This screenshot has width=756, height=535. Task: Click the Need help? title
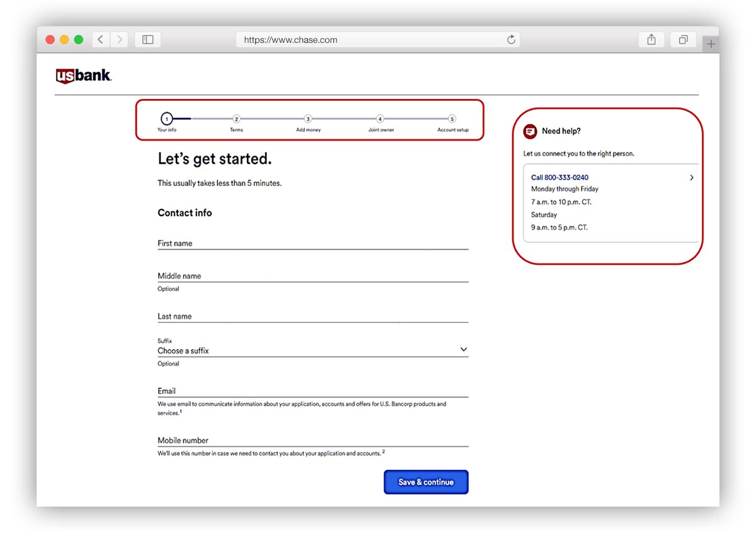pyautogui.click(x=561, y=131)
